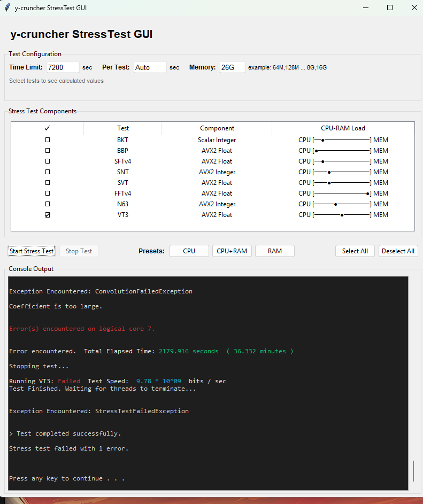Click the 'AVX2 Float' cell in SVT row

pos(217,183)
